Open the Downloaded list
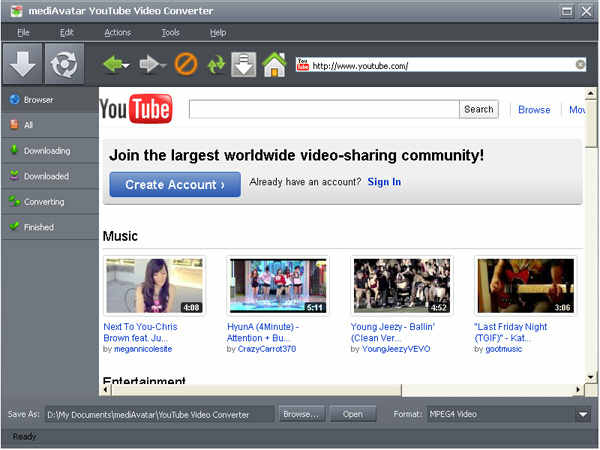 50,176
